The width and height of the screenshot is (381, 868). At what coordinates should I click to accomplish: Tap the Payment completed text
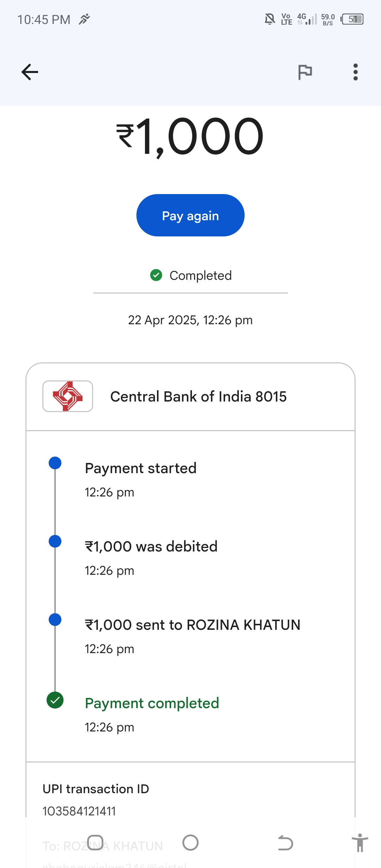pyautogui.click(x=152, y=703)
